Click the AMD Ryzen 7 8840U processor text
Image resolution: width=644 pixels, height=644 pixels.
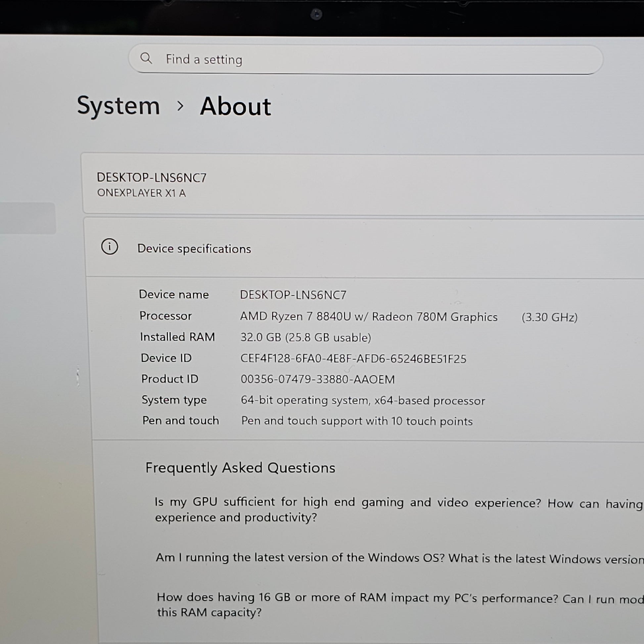click(x=368, y=317)
